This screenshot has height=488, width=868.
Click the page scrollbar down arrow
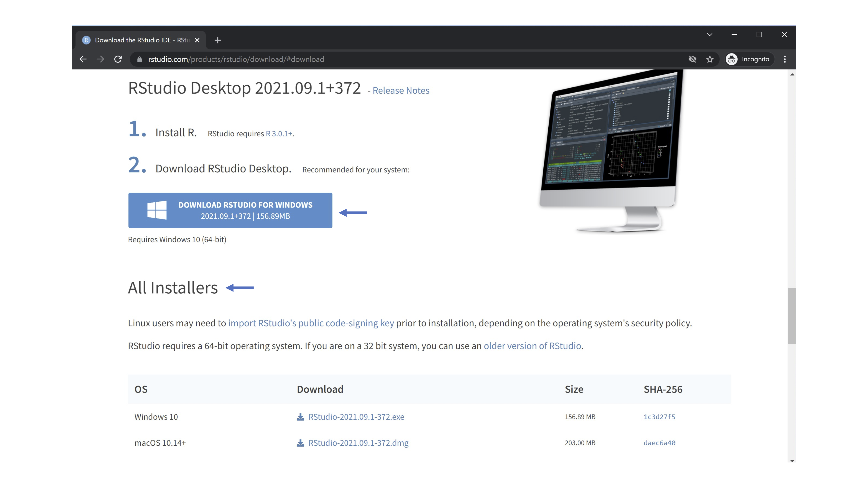(792, 460)
